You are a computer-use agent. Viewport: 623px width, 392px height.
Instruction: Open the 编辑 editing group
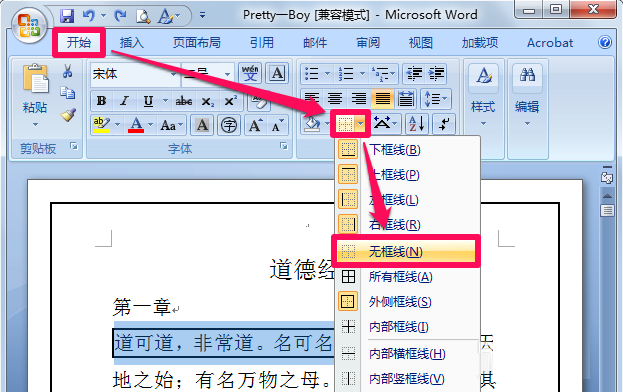tap(527, 95)
